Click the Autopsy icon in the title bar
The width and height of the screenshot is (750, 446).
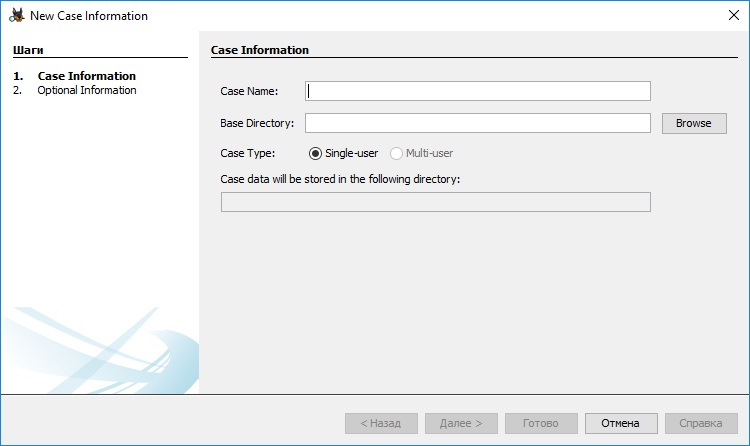pyautogui.click(x=16, y=16)
